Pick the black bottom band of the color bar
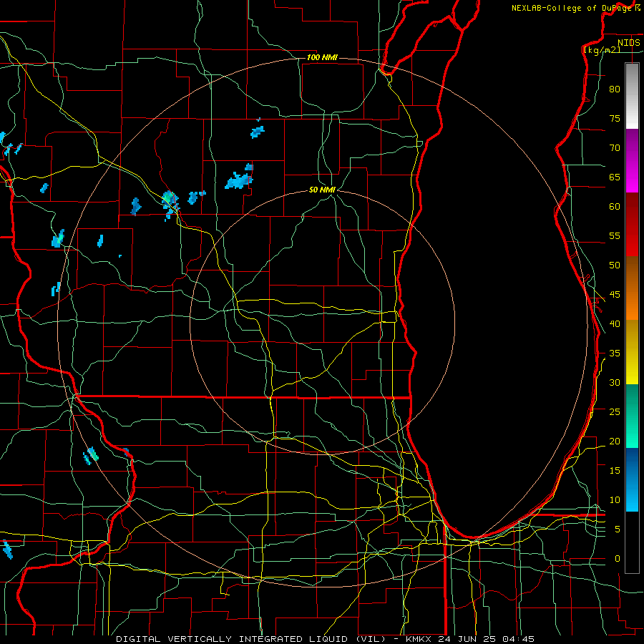Viewport: 644px width, 644px height. [x=632, y=542]
